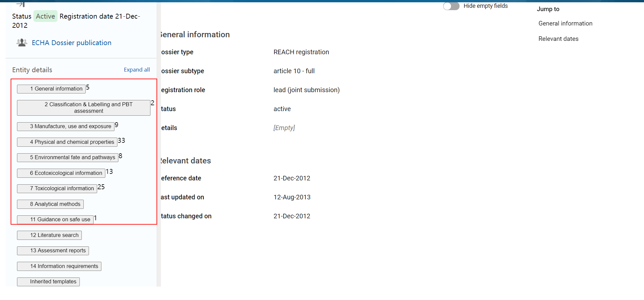The height and width of the screenshot is (300, 644).
Task: Open 3 Manufacture, use and exposure
Action: pyautogui.click(x=66, y=126)
